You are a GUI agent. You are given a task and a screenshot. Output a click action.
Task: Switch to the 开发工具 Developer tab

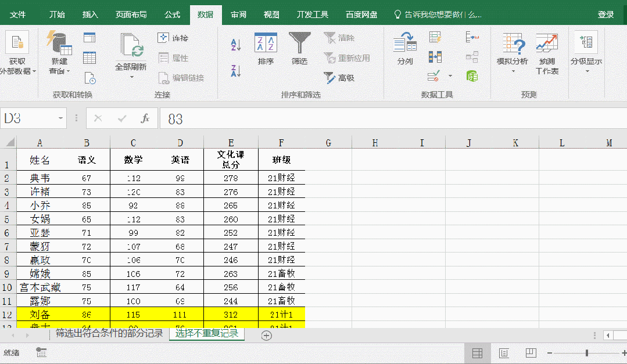[312, 15]
